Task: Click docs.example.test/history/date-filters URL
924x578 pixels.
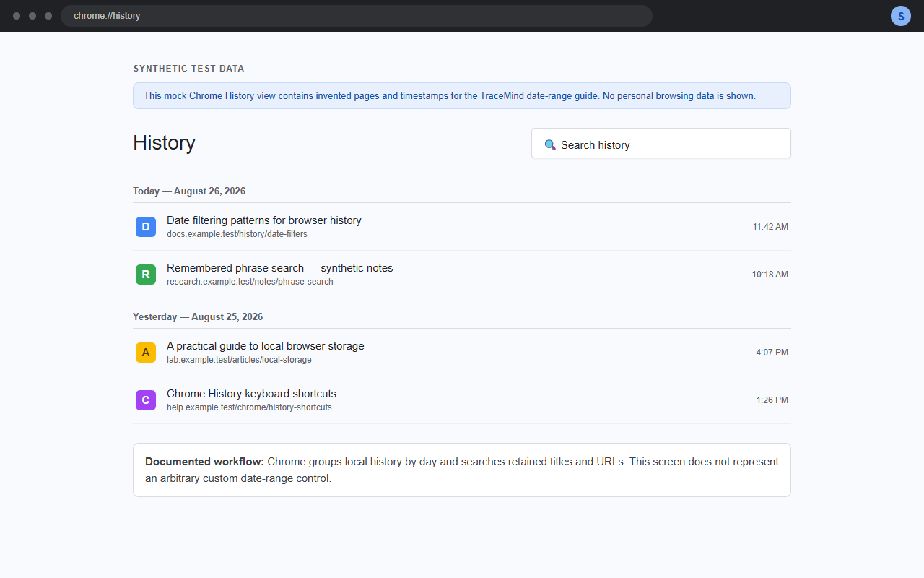Action: tap(237, 234)
